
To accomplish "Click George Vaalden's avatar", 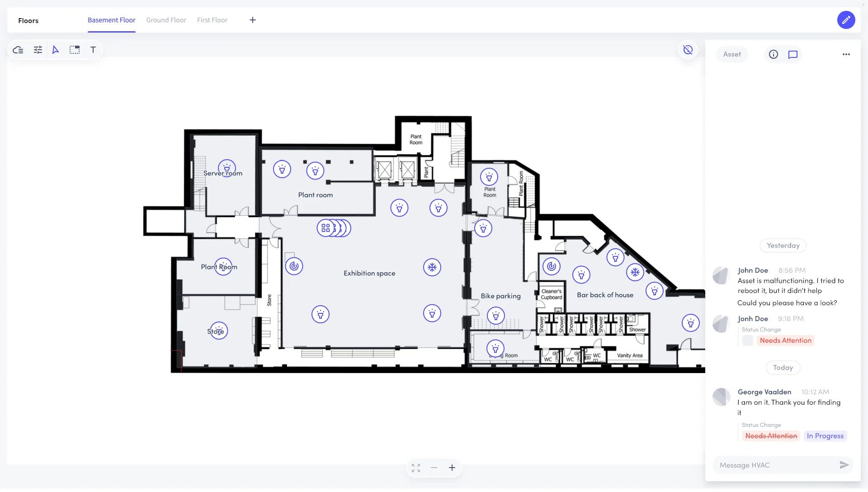I will pos(722,397).
